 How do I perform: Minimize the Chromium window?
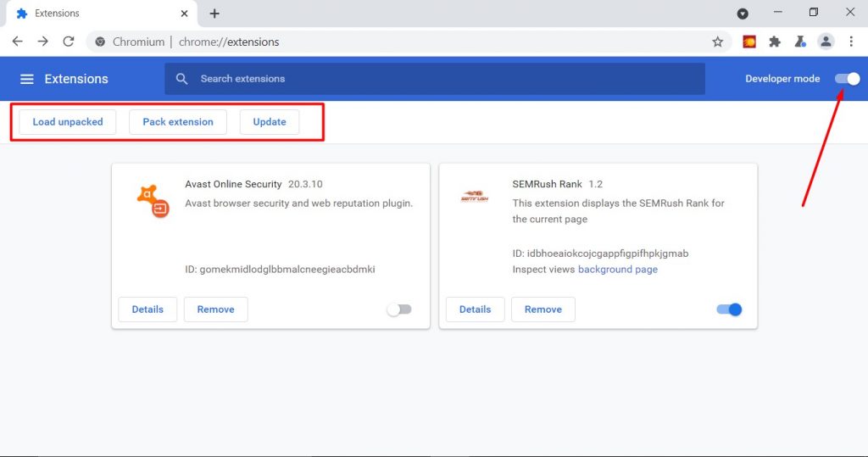tap(778, 12)
